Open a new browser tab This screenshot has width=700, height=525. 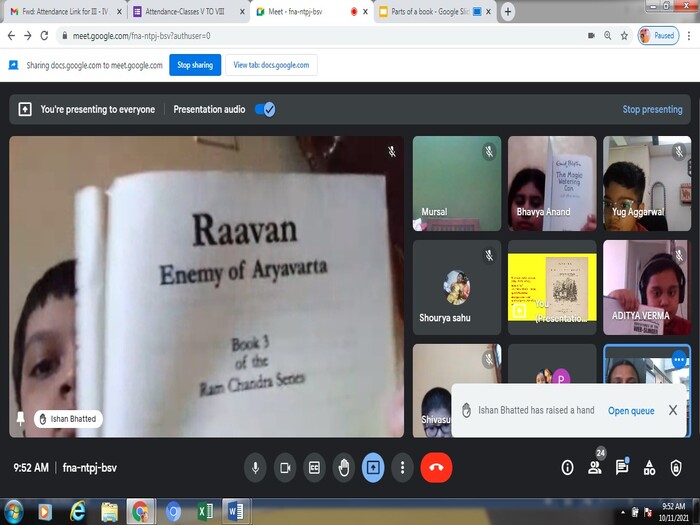click(x=508, y=12)
